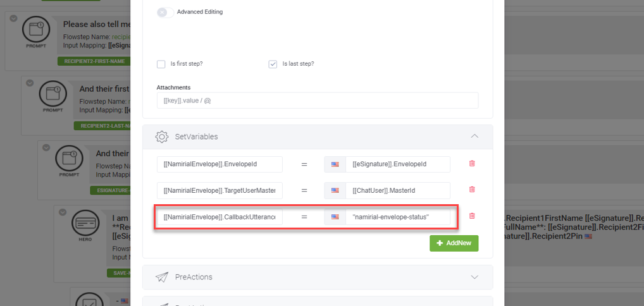Check the 'Is first step?' checkbox

pos(161,64)
